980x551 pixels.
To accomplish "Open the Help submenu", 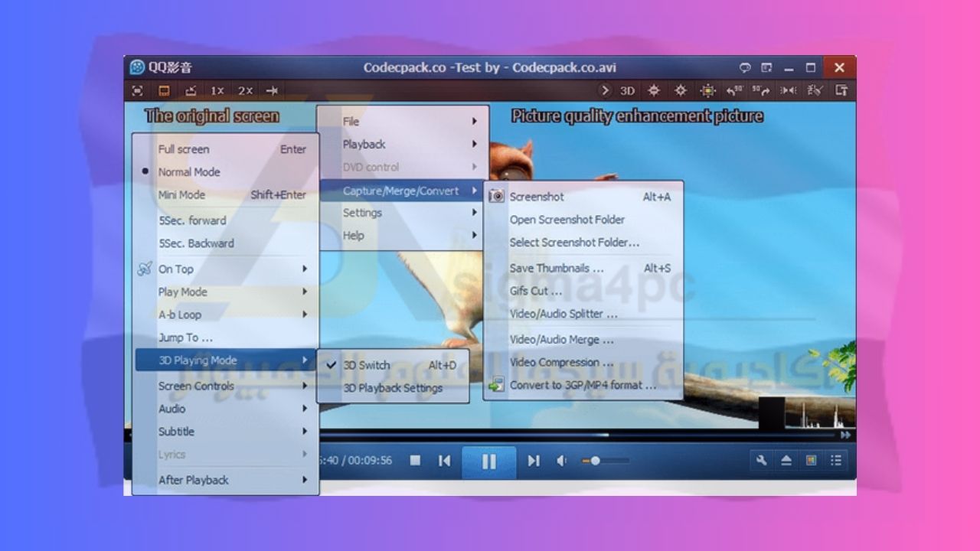I will 403,236.
